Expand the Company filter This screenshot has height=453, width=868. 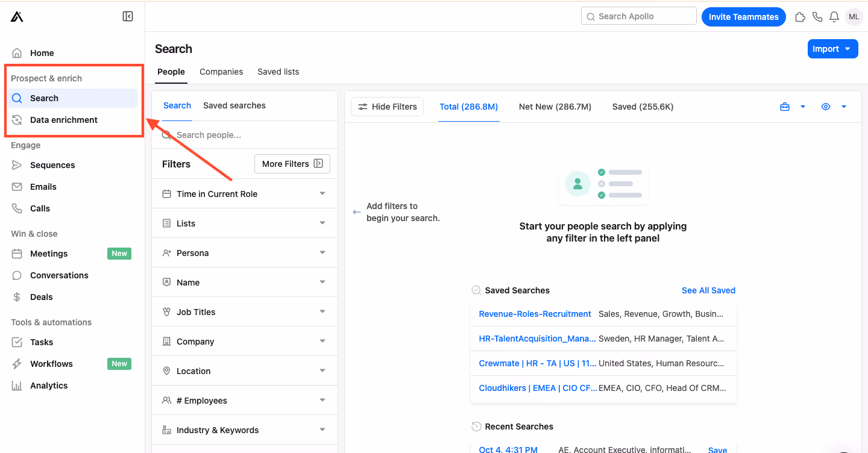point(245,342)
